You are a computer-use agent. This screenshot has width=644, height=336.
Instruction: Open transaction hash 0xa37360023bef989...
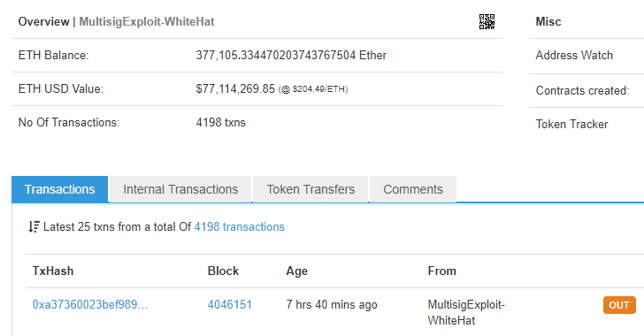pos(90,305)
